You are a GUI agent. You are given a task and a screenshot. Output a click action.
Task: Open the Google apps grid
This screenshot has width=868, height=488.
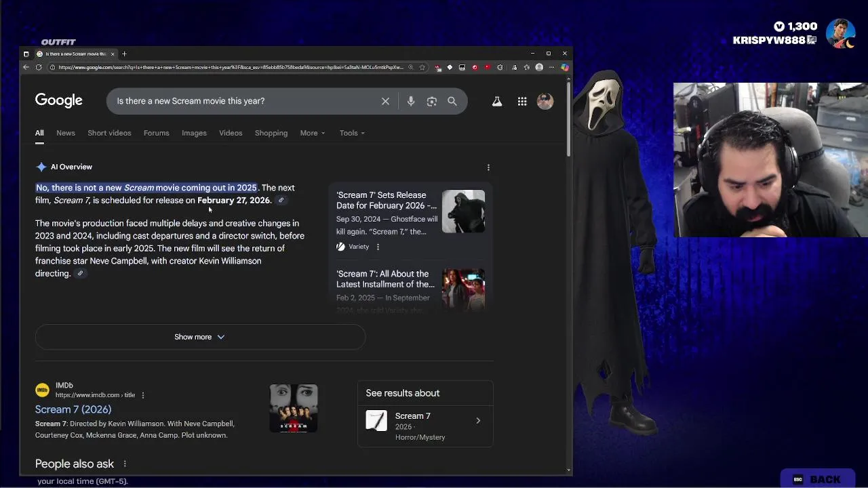522,101
